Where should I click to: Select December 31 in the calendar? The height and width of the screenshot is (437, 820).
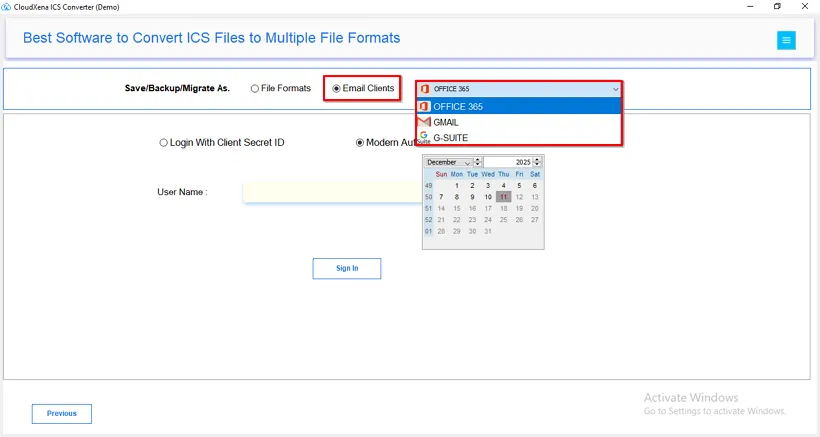pos(488,232)
